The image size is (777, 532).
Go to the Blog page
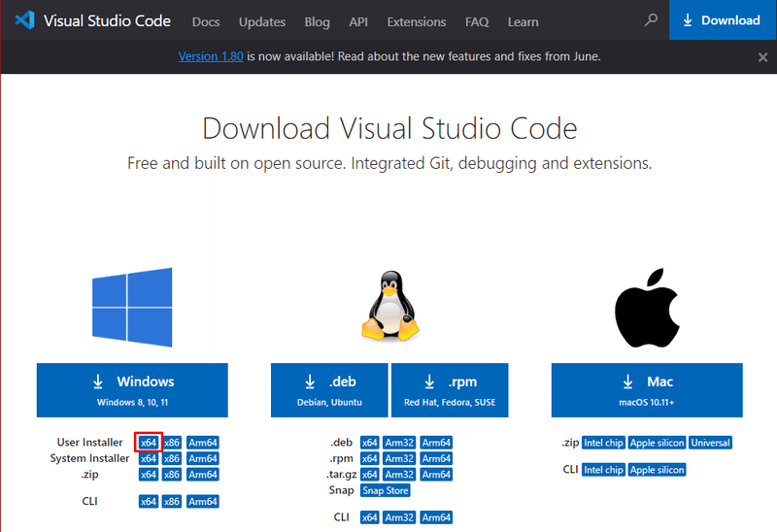[x=318, y=21]
